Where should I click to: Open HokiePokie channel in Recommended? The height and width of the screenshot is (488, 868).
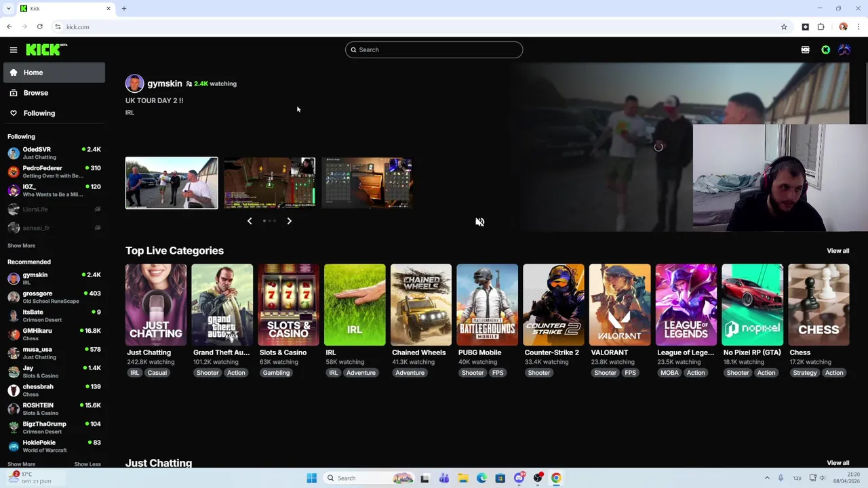pyautogui.click(x=54, y=446)
